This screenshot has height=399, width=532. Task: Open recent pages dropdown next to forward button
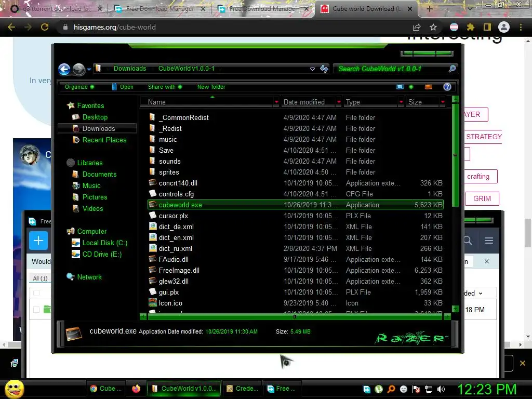(x=89, y=69)
